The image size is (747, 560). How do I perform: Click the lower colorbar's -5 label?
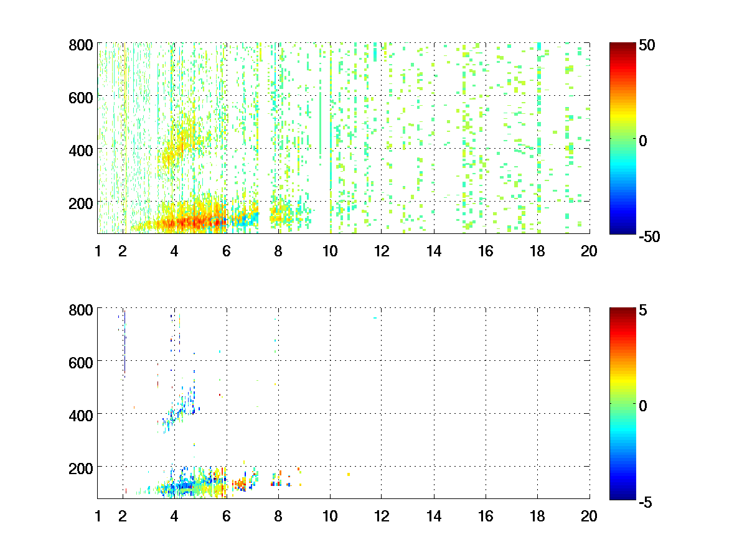(647, 502)
